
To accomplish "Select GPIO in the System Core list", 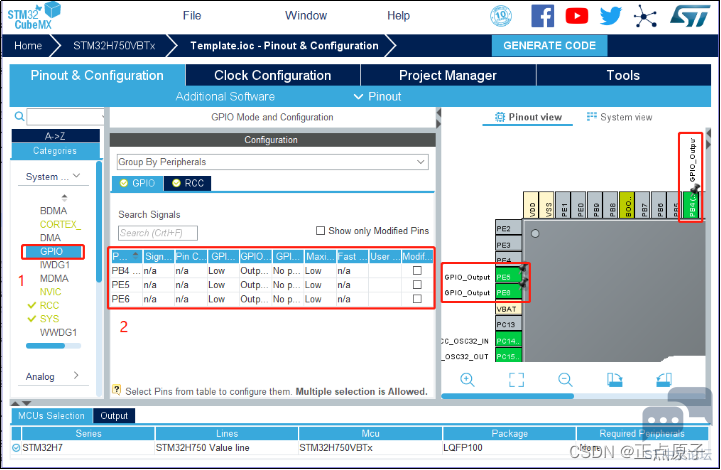I will coord(53,251).
